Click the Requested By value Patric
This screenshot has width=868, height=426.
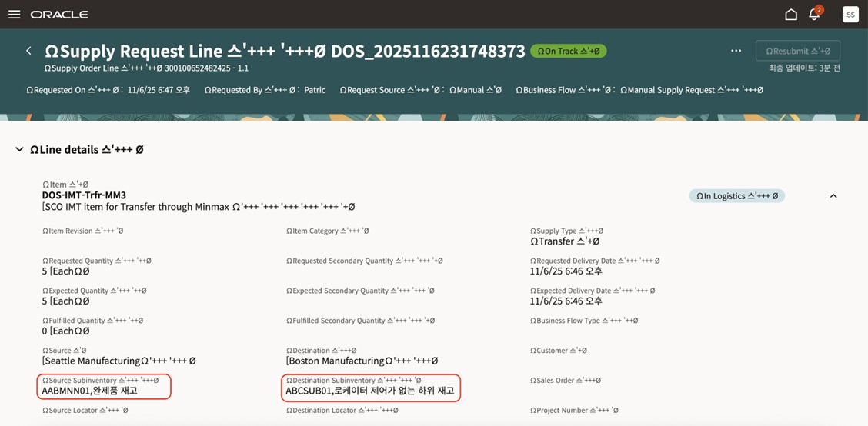(x=315, y=90)
